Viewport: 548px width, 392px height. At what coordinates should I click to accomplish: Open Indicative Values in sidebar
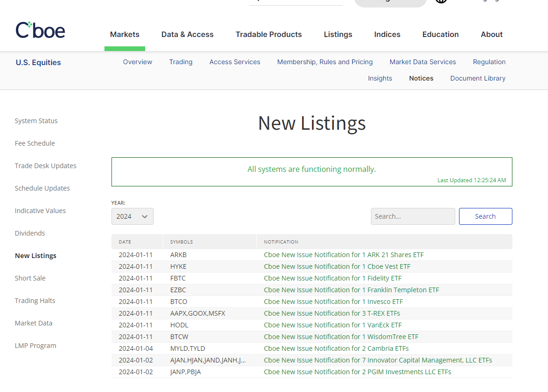point(40,211)
